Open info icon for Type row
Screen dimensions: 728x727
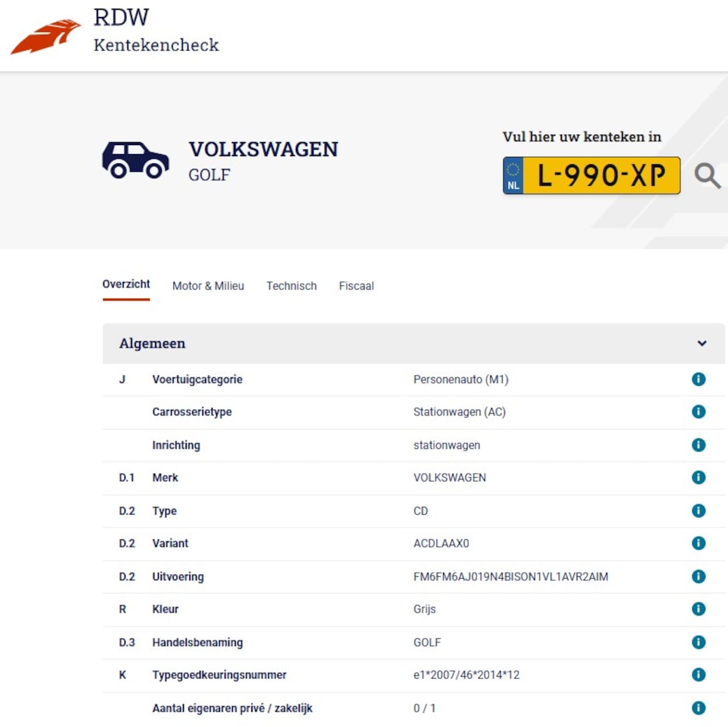pos(698,511)
